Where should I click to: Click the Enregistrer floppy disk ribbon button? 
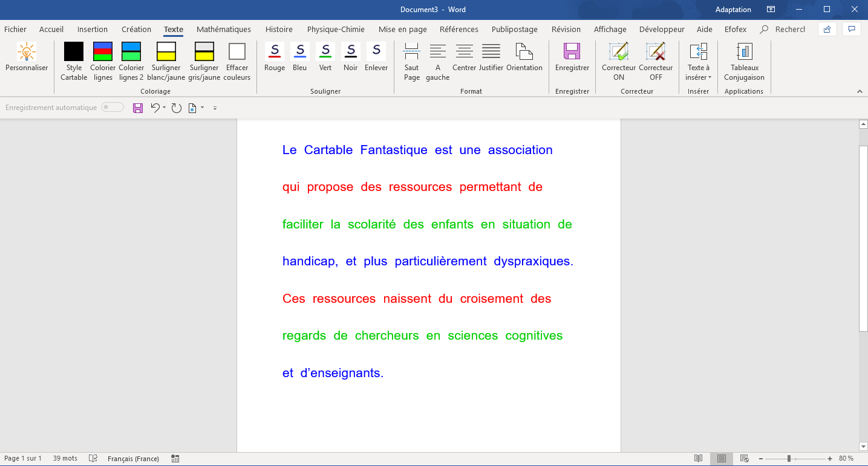(x=572, y=51)
